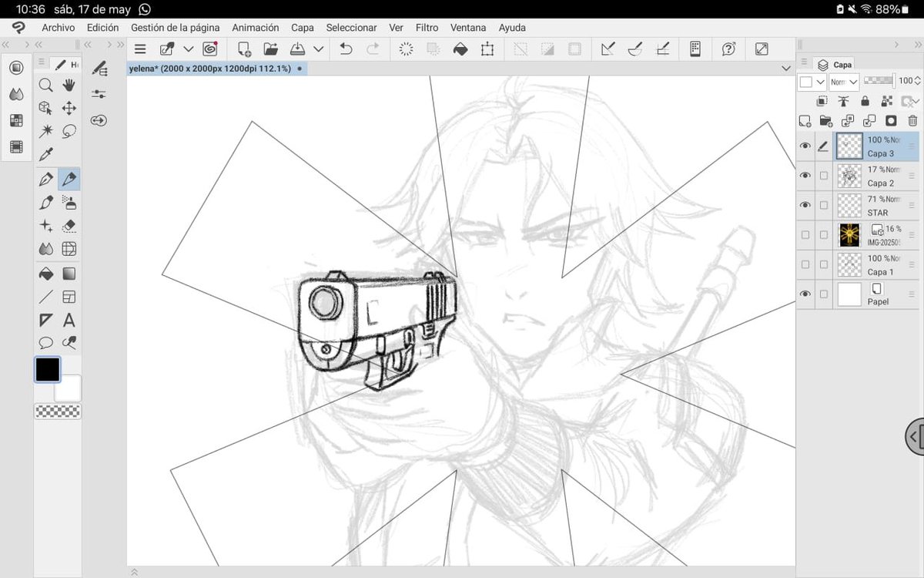Screen dimensions: 924x578
Task: Create new raster layer icon
Action: click(805, 121)
